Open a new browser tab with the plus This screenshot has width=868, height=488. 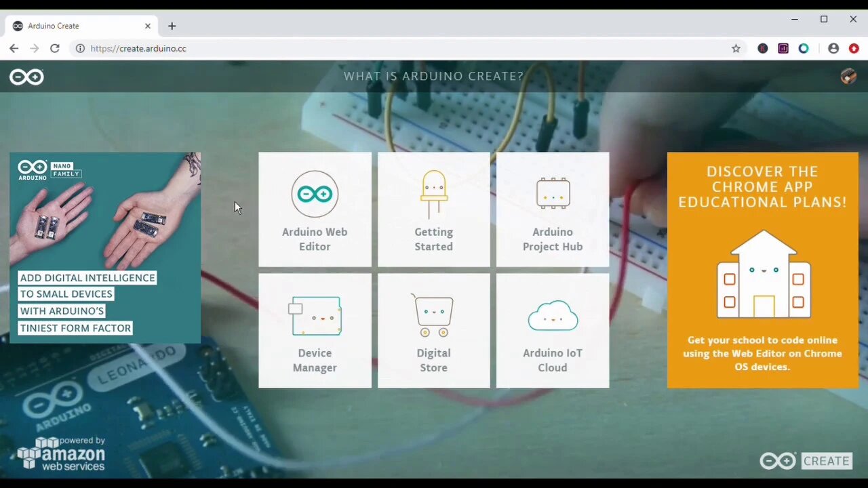(172, 26)
